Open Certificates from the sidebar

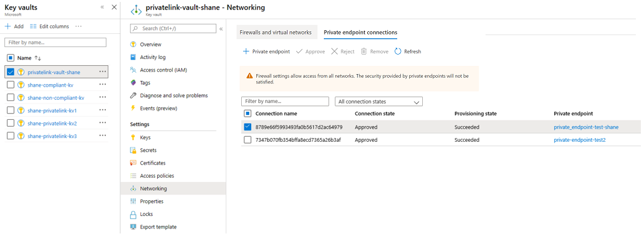tap(152, 163)
